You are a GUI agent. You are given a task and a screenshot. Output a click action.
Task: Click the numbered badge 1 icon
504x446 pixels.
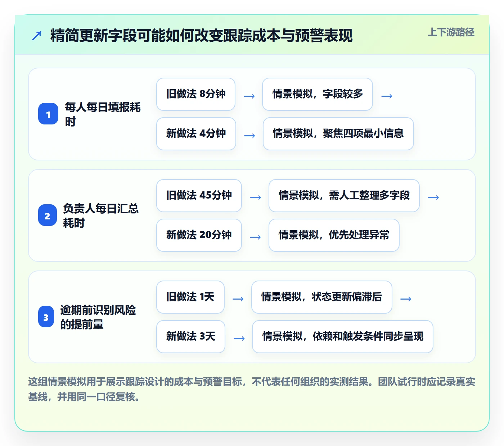[x=48, y=114]
